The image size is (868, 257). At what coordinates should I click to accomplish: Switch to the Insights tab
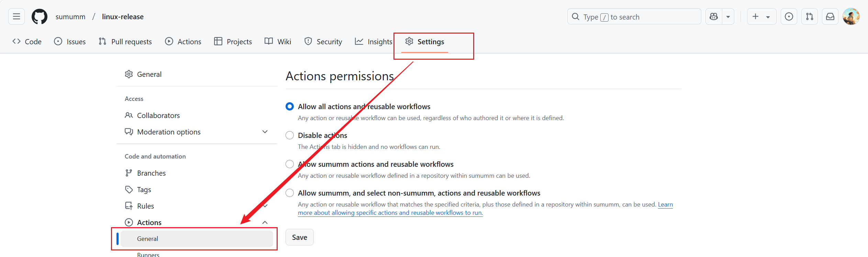pos(374,42)
